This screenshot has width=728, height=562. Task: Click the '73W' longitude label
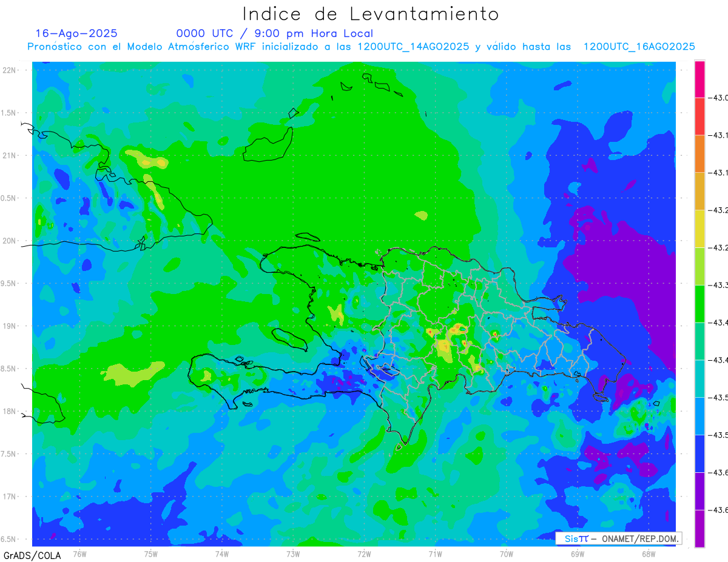293,554
